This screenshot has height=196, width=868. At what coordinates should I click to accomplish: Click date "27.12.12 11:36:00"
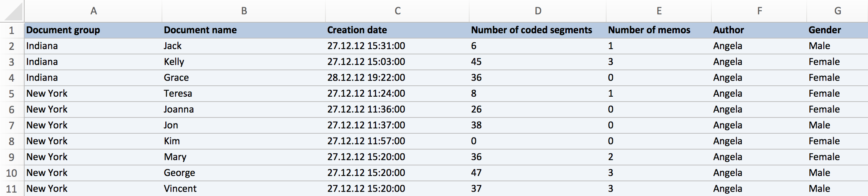[x=366, y=110]
